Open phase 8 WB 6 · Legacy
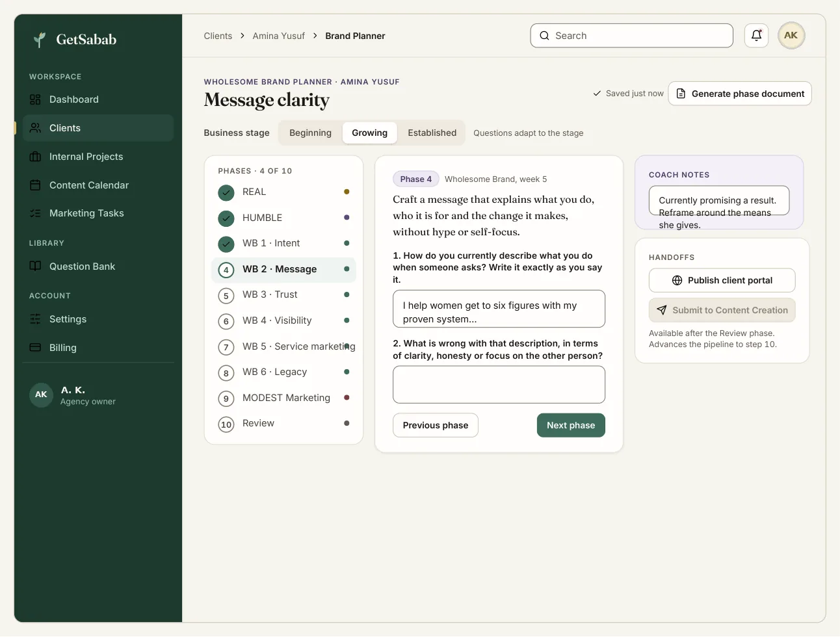840x637 pixels. [284, 372]
